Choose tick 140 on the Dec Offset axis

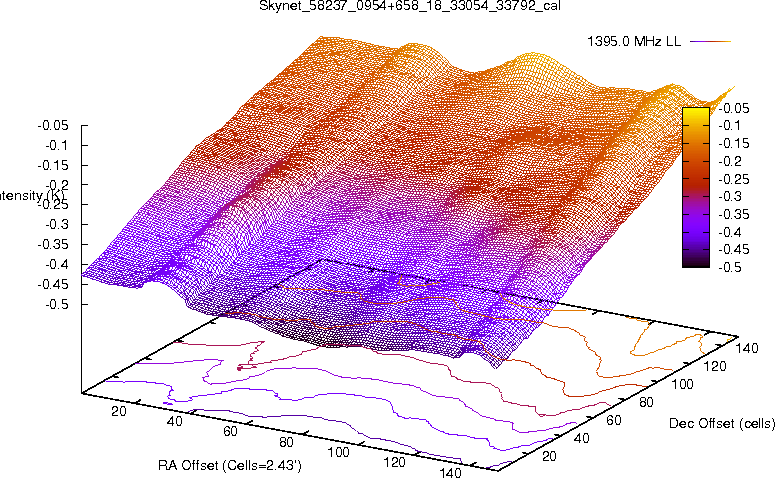pyautogui.click(x=747, y=348)
